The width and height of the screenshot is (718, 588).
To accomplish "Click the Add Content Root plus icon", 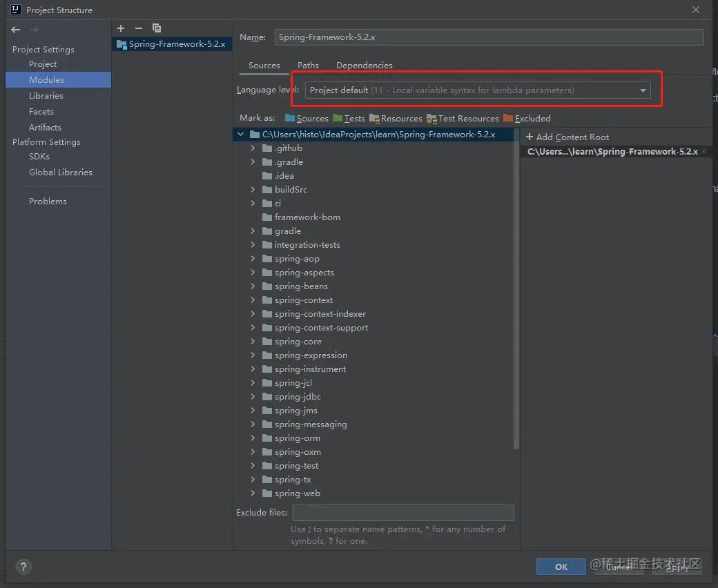I will [530, 137].
